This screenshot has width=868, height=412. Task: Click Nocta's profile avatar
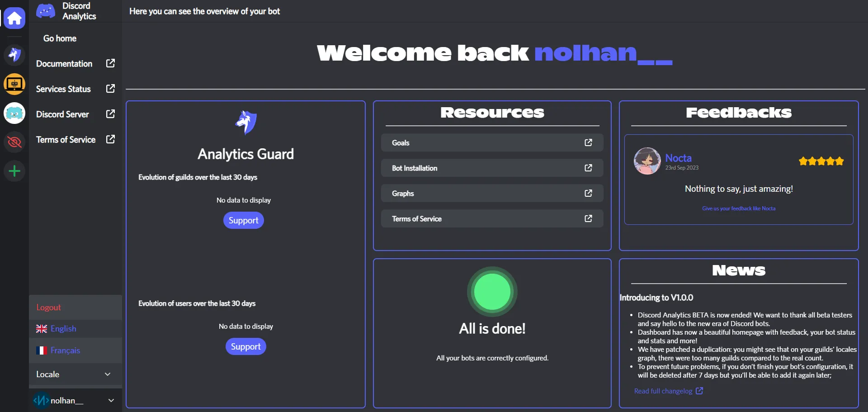tap(647, 161)
